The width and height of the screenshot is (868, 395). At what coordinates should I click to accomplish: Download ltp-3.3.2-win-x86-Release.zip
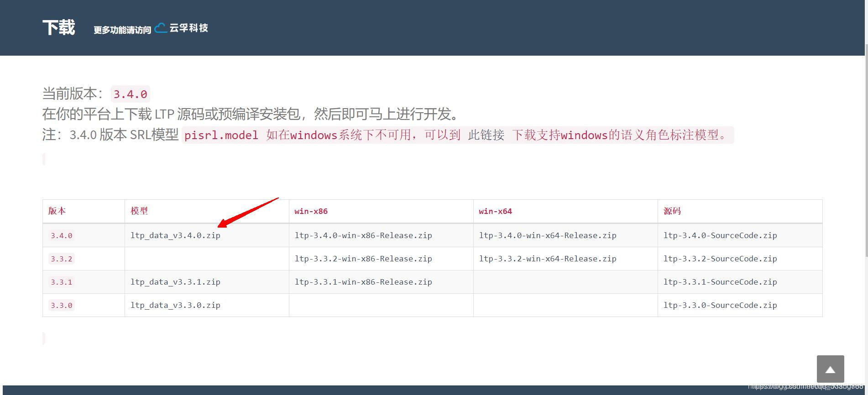363,259
